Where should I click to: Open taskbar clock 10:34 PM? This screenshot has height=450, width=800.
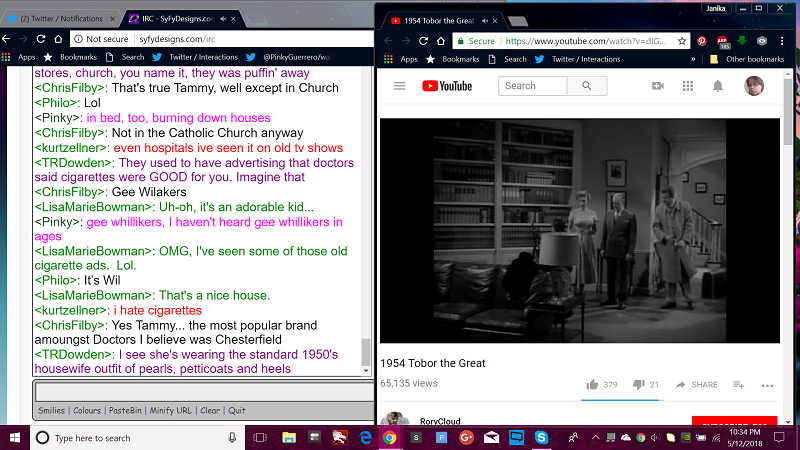point(745,438)
